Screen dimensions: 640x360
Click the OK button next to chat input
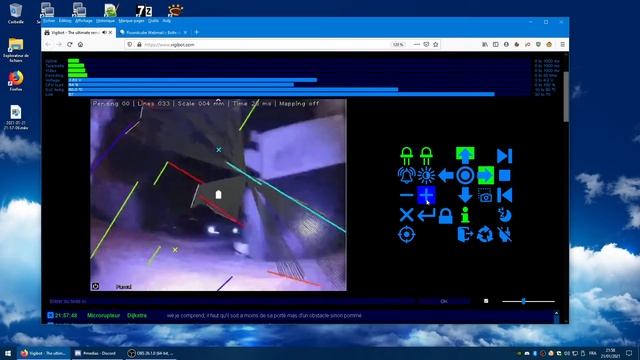444,301
